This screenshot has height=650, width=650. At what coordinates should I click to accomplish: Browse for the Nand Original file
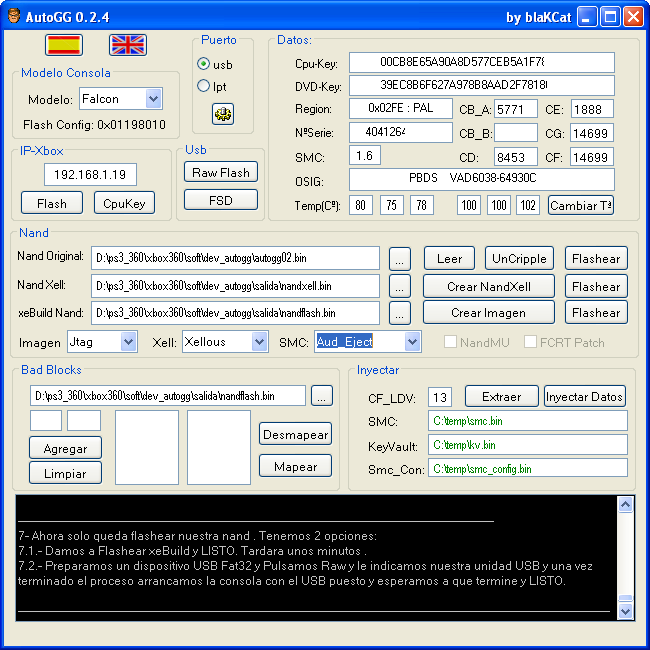400,259
